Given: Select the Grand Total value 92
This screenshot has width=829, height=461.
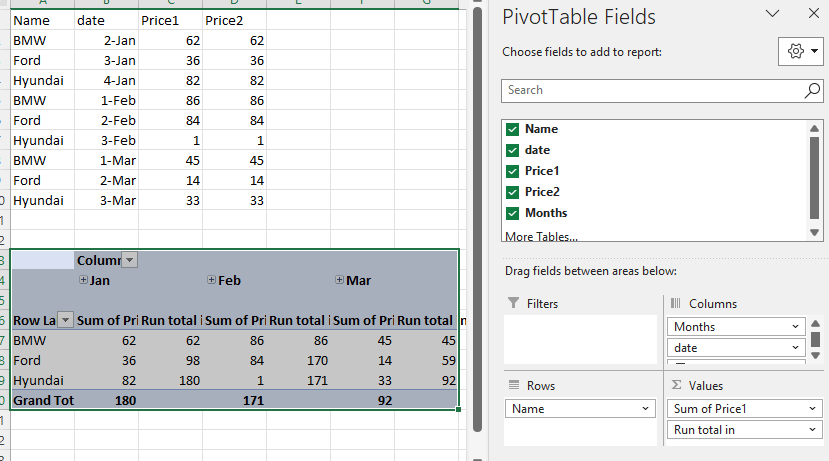Looking at the screenshot, I should [x=362, y=401].
